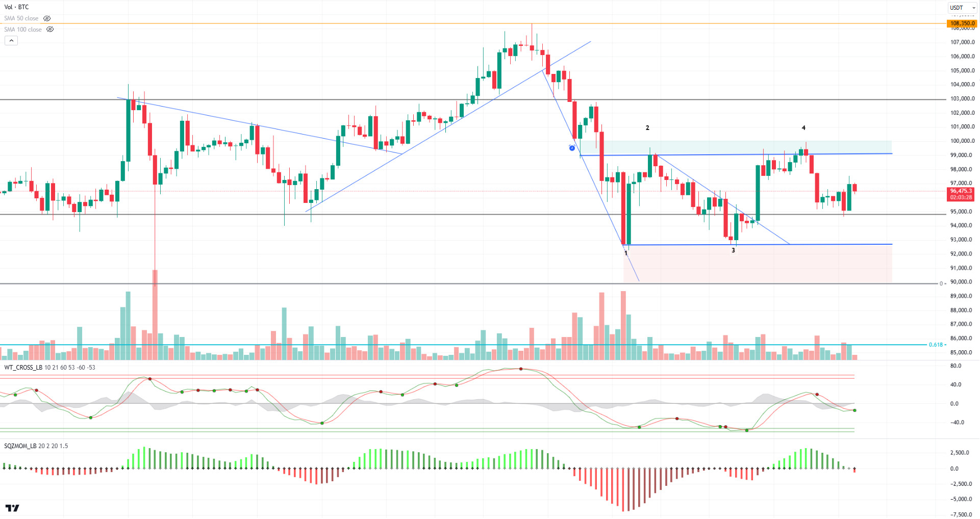Click the 100,000.0 price axis label
This screenshot has width=980, height=519.
pyautogui.click(x=962, y=141)
